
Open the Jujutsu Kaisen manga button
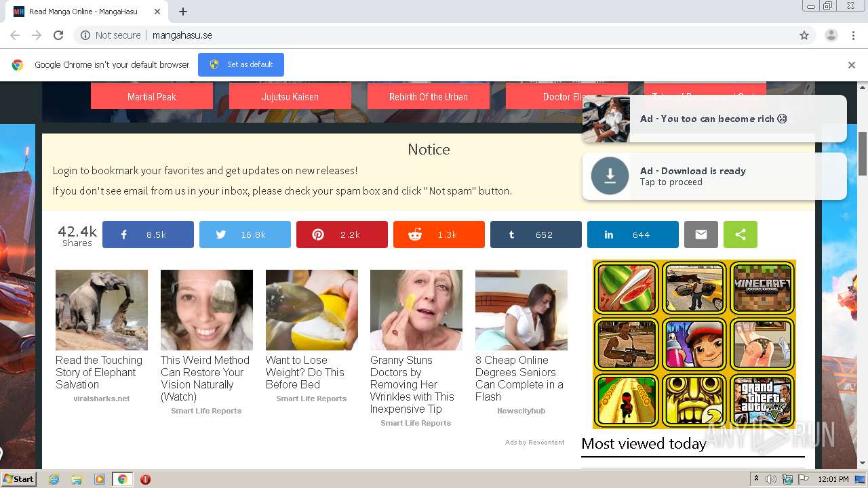[290, 96]
